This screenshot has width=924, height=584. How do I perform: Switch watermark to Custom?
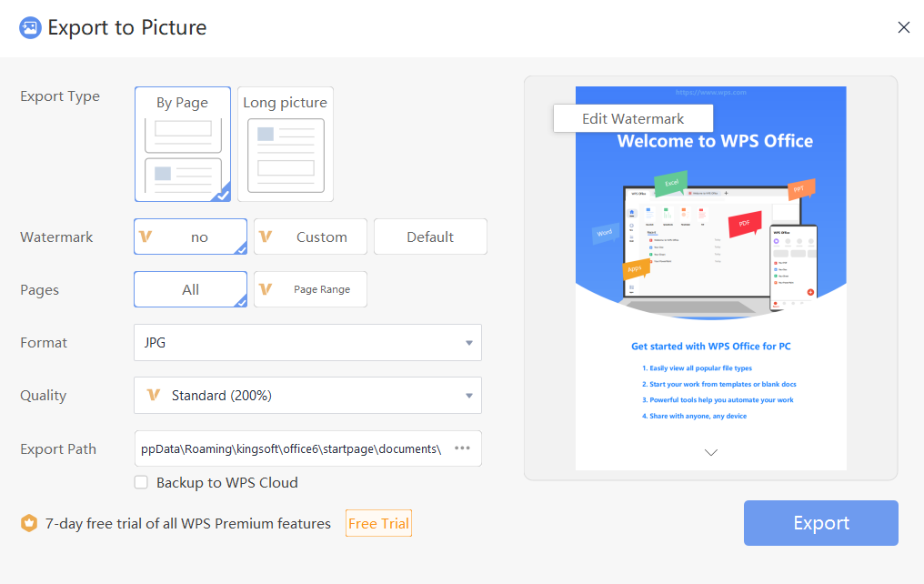pyautogui.click(x=310, y=236)
